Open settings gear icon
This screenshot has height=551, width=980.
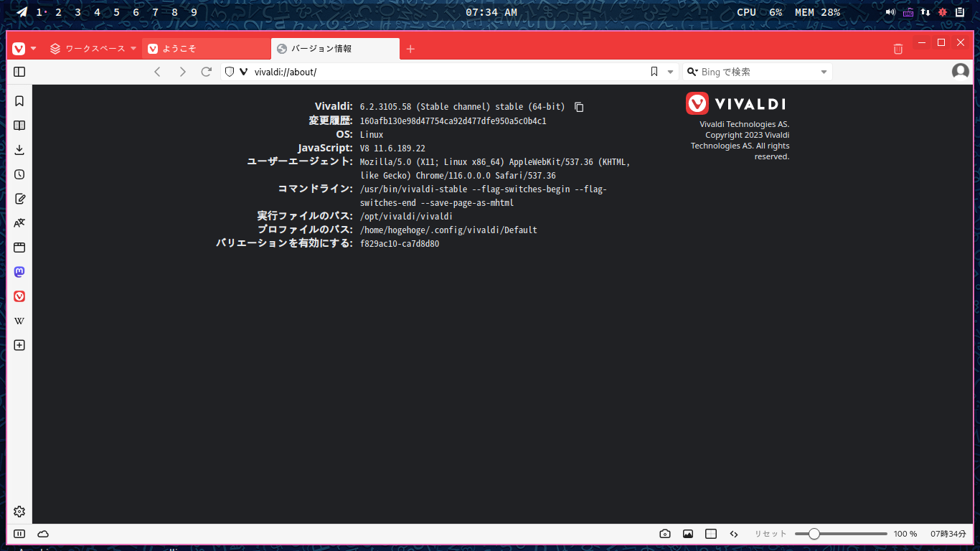19,512
